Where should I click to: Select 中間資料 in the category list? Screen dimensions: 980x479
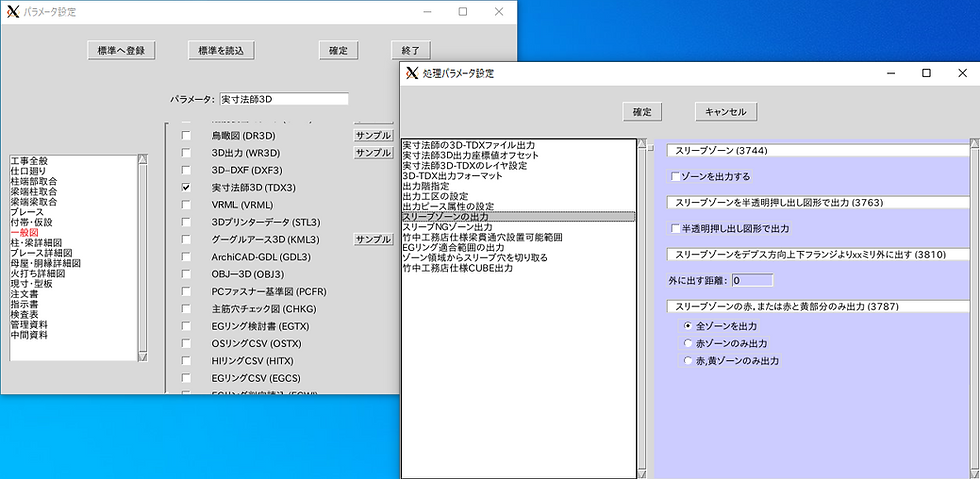point(29,335)
